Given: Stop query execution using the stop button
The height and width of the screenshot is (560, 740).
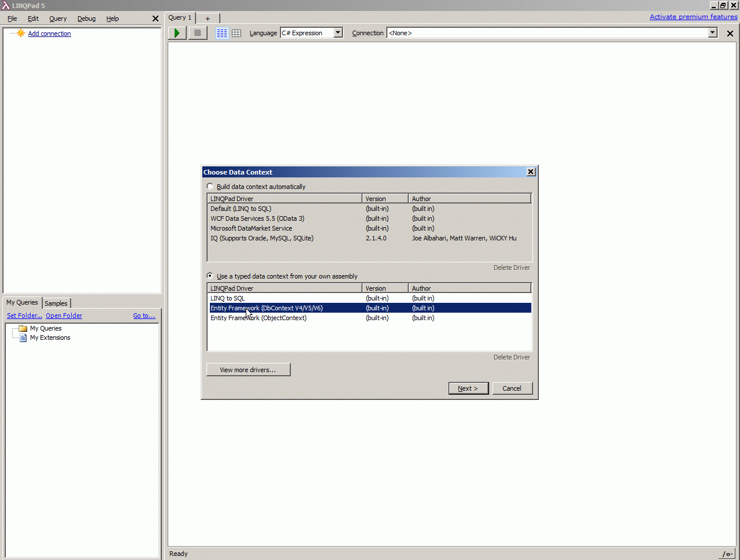Looking at the screenshot, I should (198, 33).
